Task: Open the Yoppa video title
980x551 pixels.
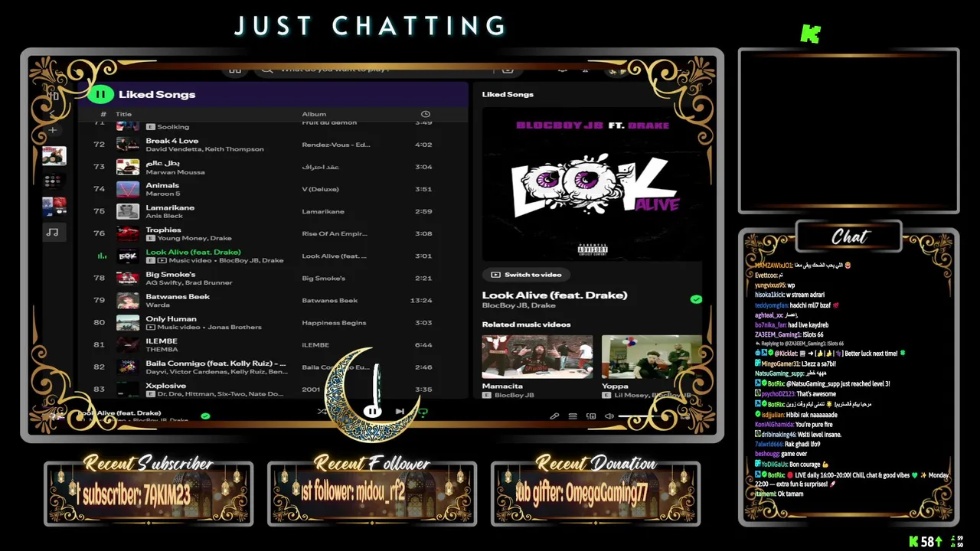Action: pyautogui.click(x=615, y=386)
